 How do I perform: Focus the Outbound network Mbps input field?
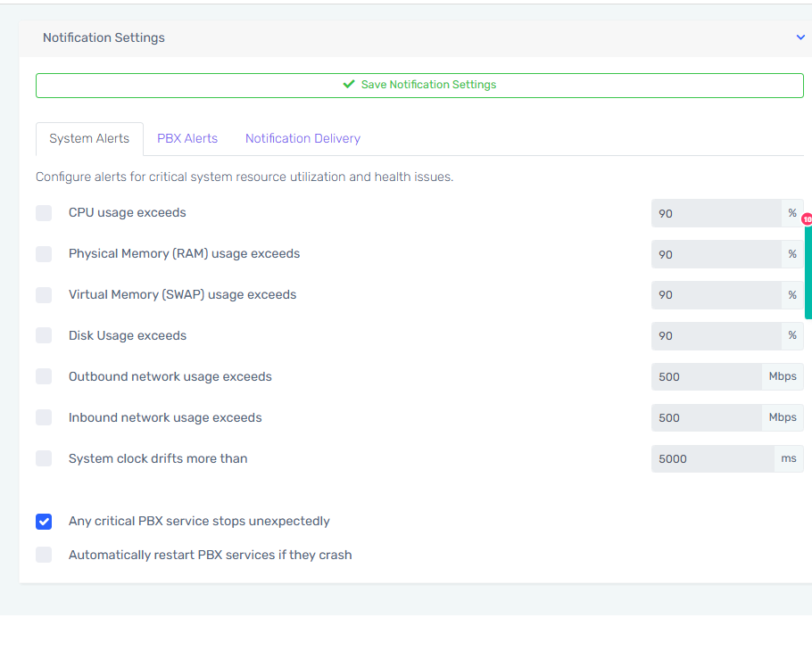[x=705, y=377]
